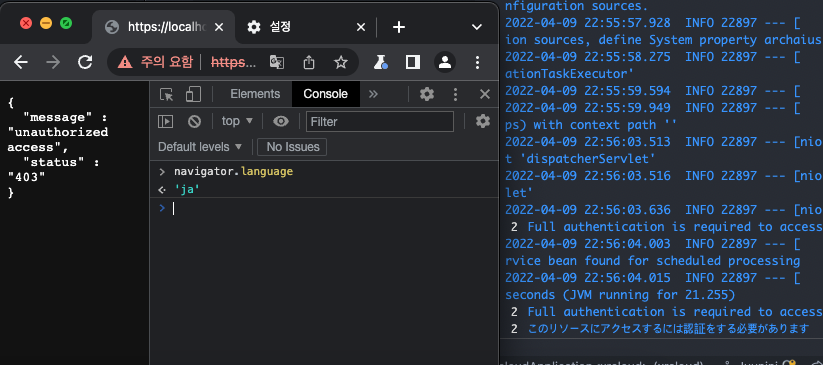Open DevTools settings gear
823x365 pixels.
pyautogui.click(x=427, y=94)
